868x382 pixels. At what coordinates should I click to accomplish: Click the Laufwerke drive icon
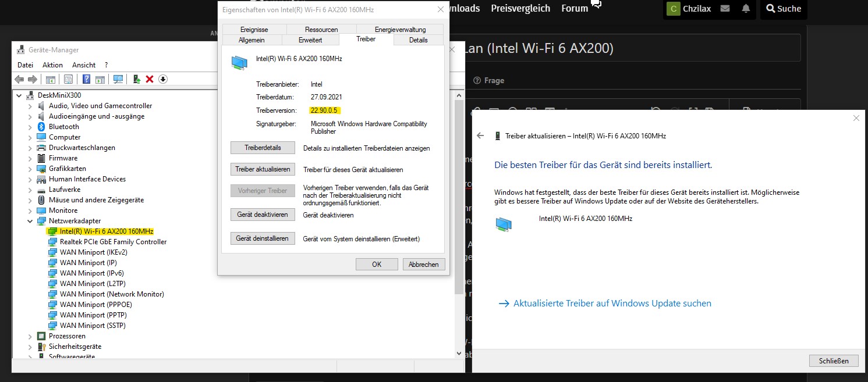pos(41,190)
